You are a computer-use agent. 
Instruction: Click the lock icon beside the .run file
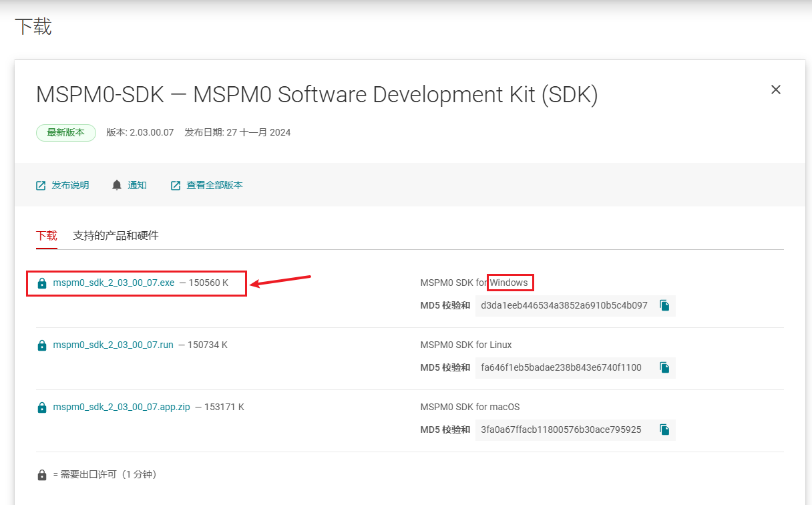coord(42,345)
